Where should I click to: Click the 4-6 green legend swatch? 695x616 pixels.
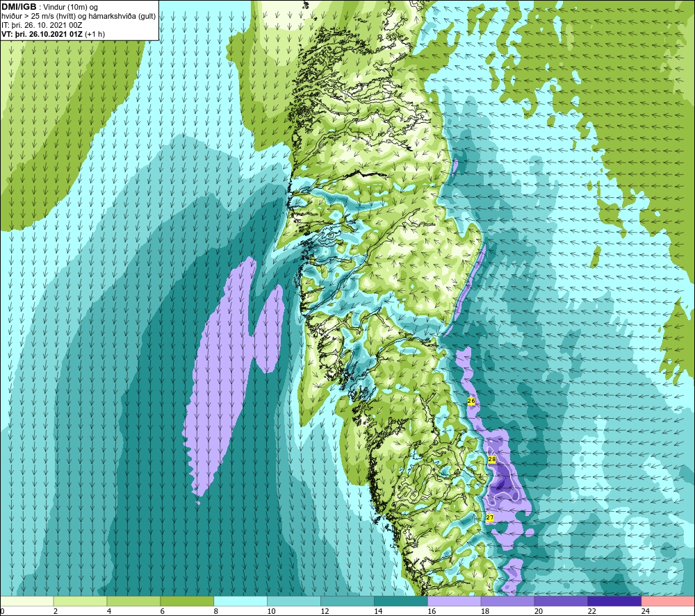(x=133, y=601)
